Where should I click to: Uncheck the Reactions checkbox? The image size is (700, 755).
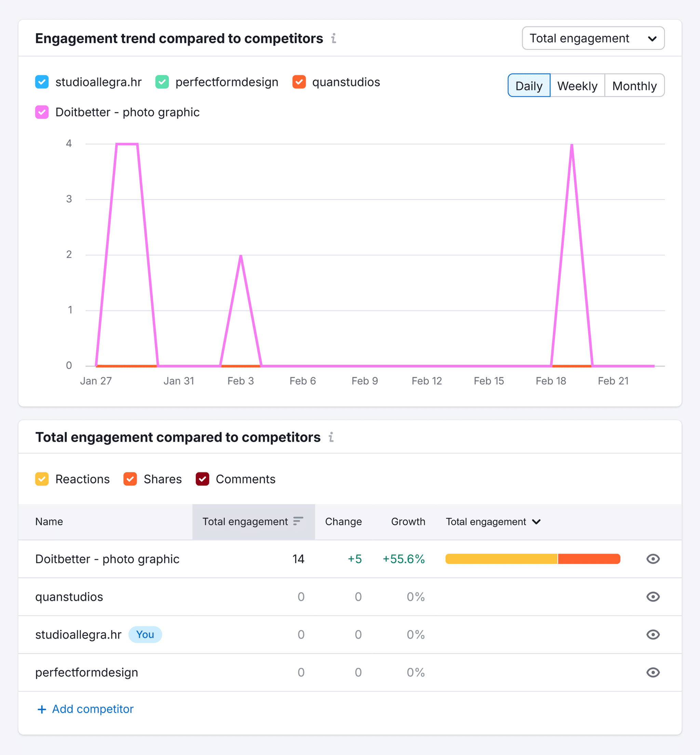click(42, 479)
